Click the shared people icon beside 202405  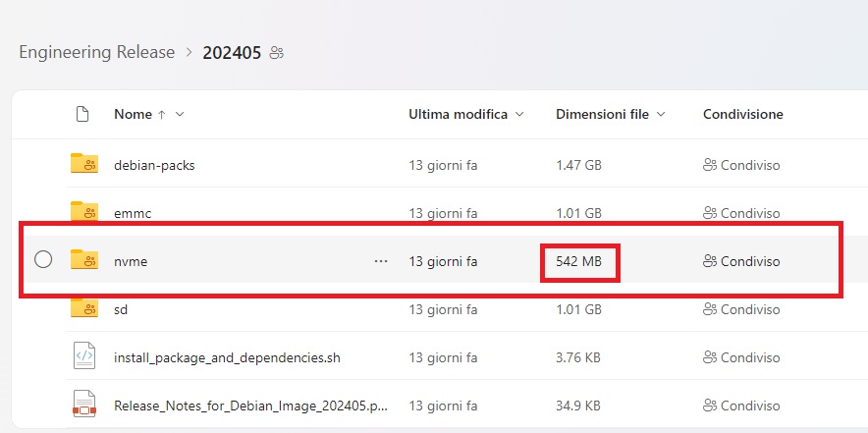click(276, 53)
